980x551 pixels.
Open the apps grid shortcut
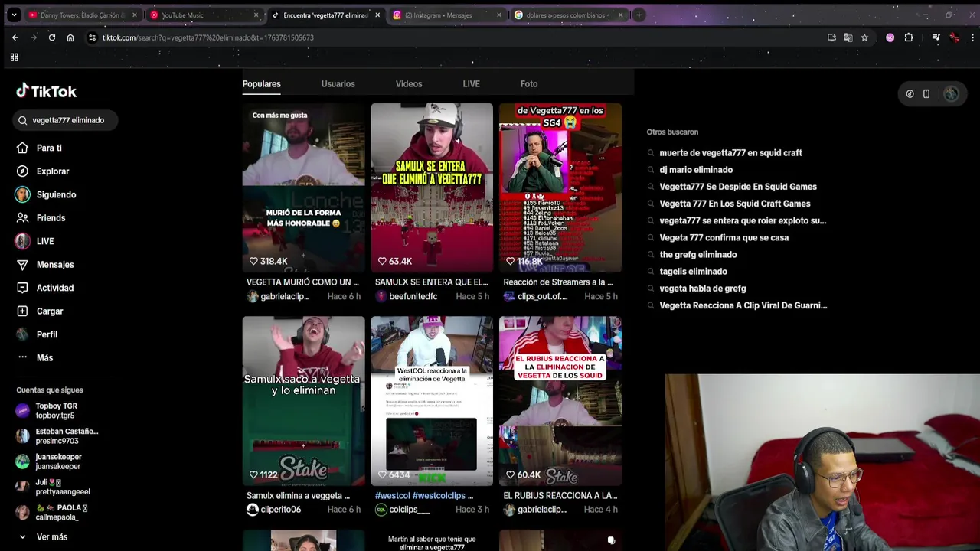coord(14,57)
